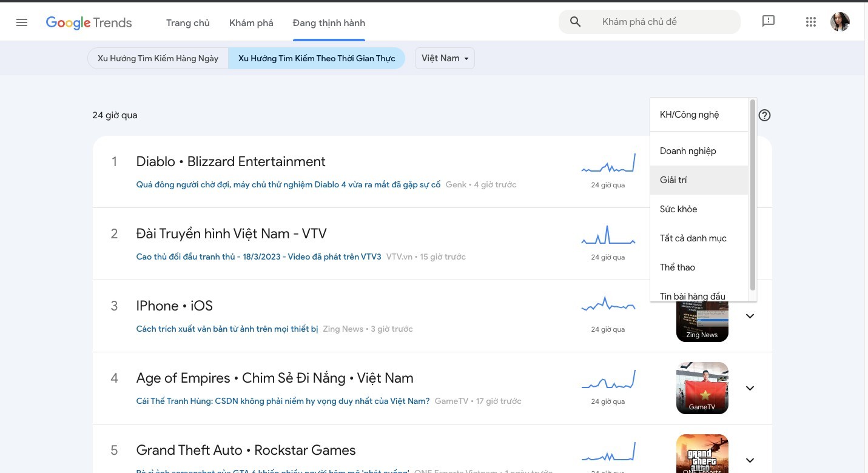868x473 pixels.
Task: Click the Age of Empires • Chim Sẻ Đi Nắng title
Action: click(275, 378)
